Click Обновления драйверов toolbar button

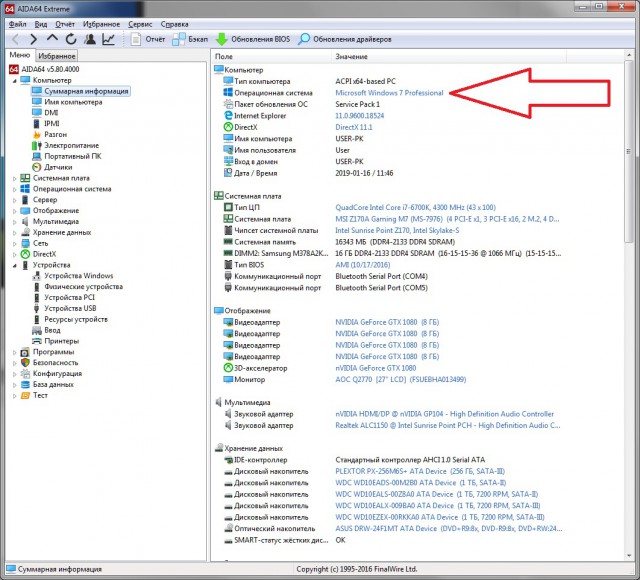345,39
